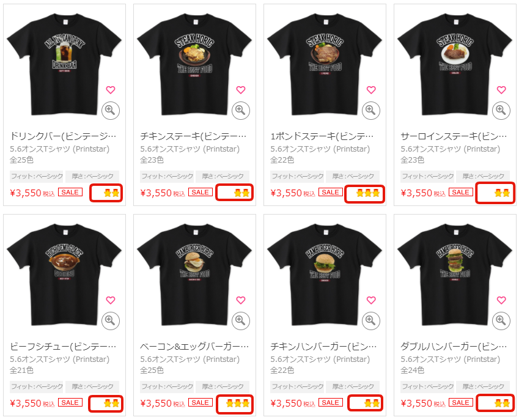Open the ダブルハンバーガー product title link

pyautogui.click(x=454, y=347)
